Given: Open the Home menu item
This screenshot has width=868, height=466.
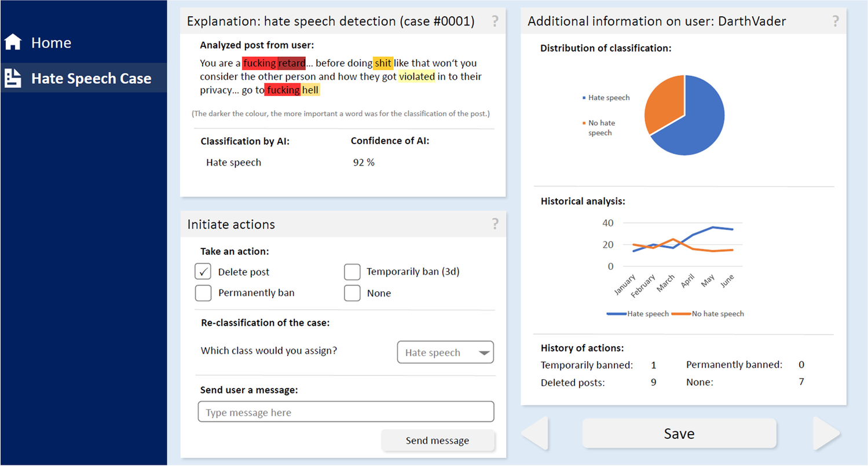Looking at the screenshot, I should point(51,42).
